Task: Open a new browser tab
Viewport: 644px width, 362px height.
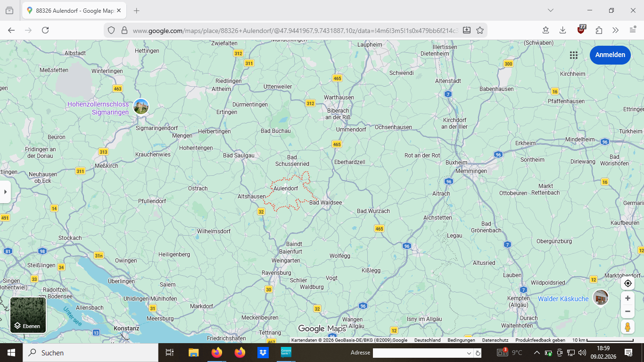Action: click(137, 10)
